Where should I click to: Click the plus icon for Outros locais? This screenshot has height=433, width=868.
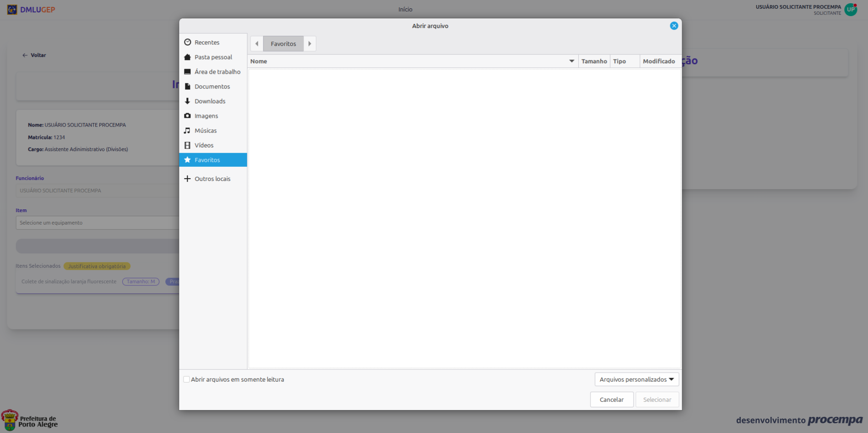pos(187,179)
